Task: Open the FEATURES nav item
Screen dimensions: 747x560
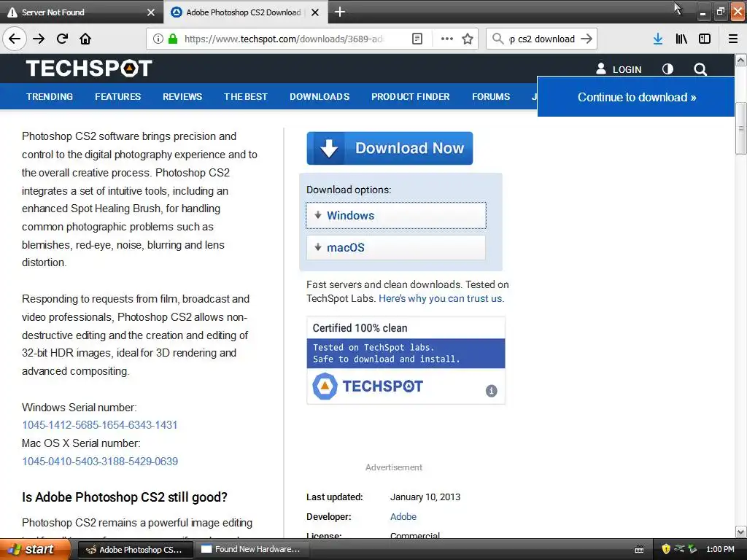Action: click(117, 97)
